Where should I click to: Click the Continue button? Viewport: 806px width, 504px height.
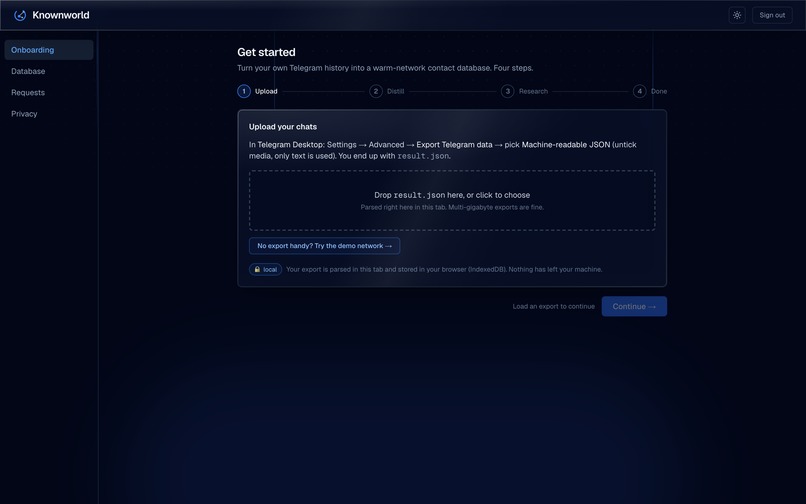coord(634,307)
